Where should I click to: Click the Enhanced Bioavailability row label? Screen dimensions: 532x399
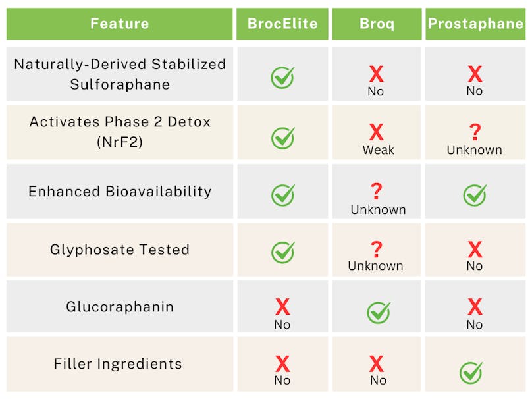tap(120, 192)
